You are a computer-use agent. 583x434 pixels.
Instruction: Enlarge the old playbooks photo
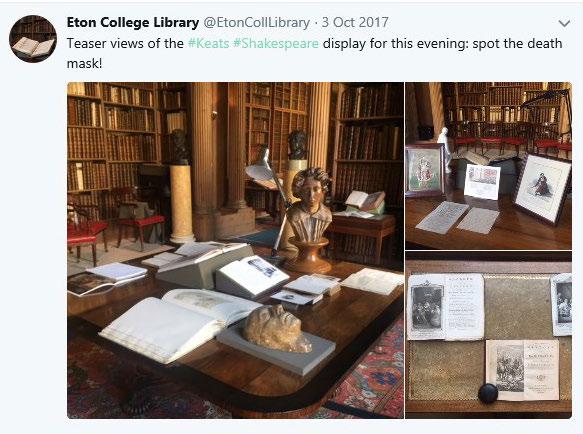click(488, 335)
